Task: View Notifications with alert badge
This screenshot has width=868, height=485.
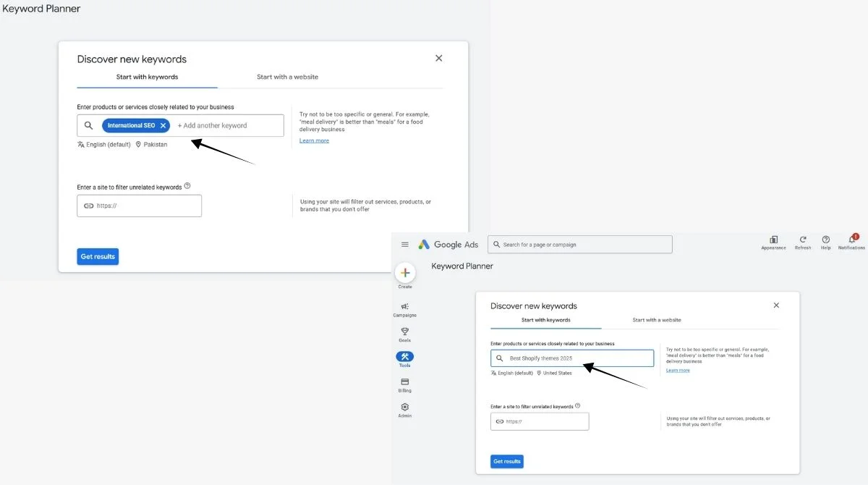Action: 851,241
